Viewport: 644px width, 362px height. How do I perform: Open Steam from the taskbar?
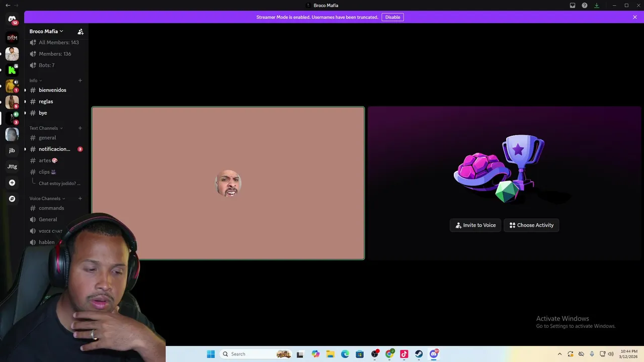click(419, 354)
